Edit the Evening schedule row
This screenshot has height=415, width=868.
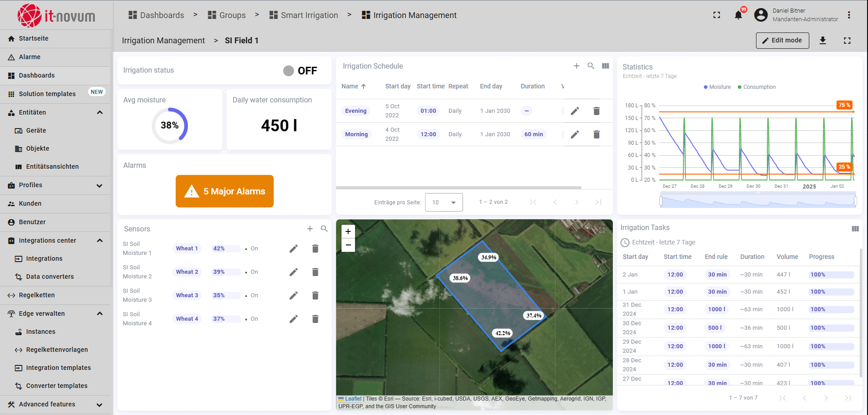point(574,111)
